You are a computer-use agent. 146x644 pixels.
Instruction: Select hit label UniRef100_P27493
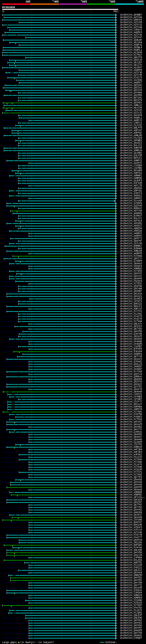(131, 271)
